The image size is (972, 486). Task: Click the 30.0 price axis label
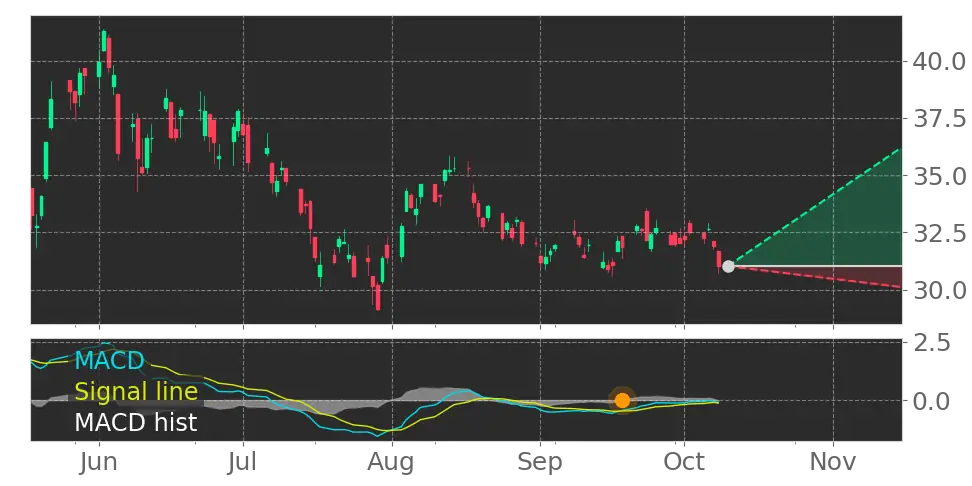(x=939, y=290)
